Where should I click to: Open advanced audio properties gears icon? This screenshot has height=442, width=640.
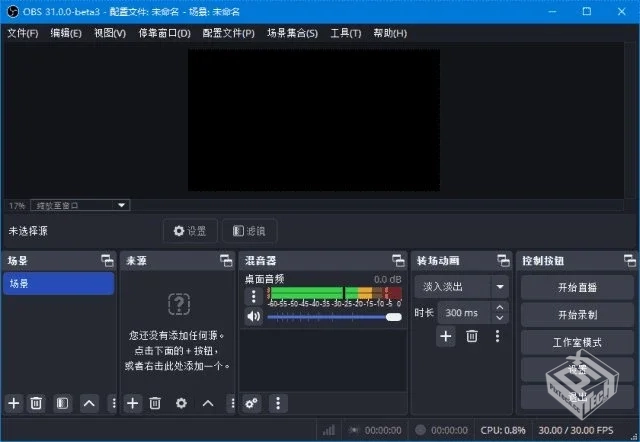click(x=251, y=403)
